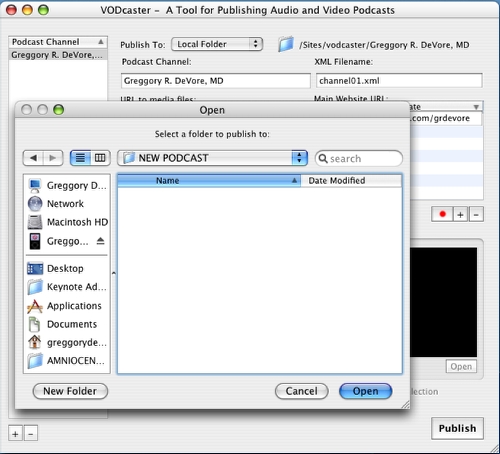Open Applications folder in sidebar

[x=67, y=306]
